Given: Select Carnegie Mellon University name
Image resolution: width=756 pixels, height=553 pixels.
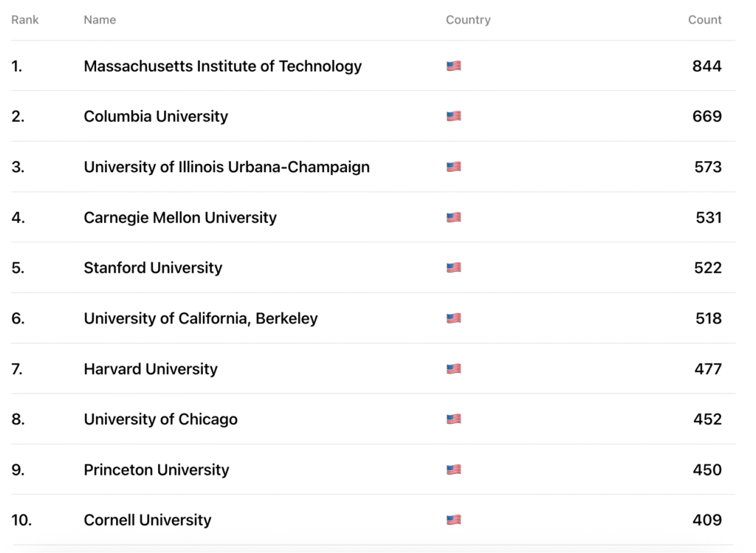Looking at the screenshot, I should (x=180, y=217).
